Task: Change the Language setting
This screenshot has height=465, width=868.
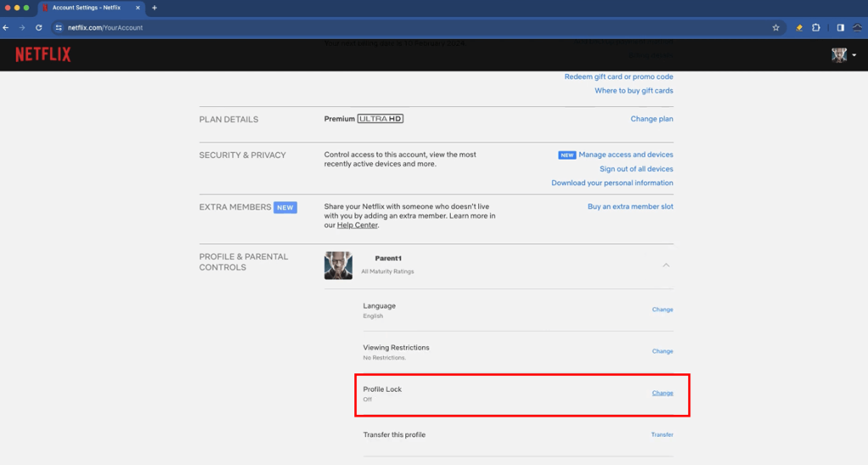Action: [663, 309]
